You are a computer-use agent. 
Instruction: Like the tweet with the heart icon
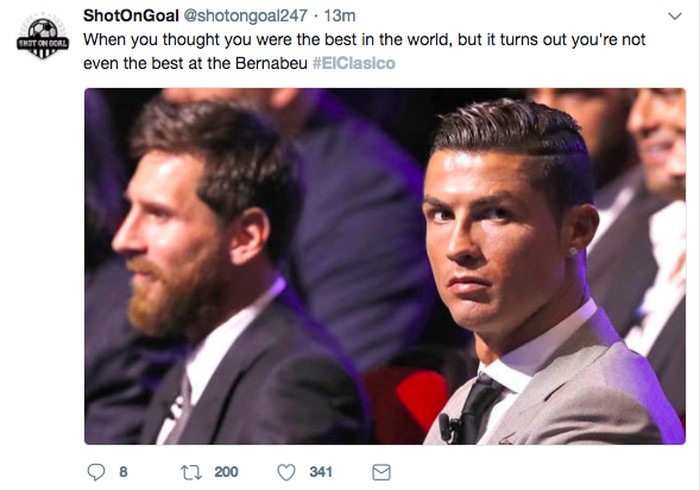(286, 471)
